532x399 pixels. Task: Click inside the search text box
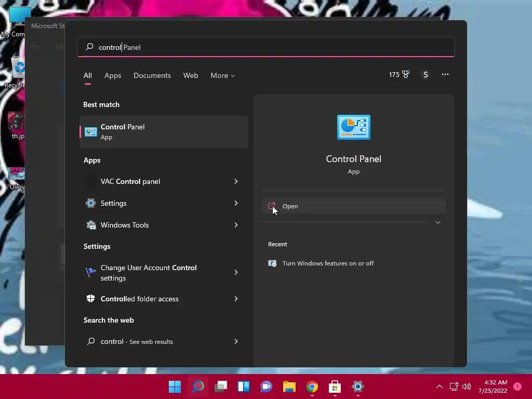tap(266, 47)
